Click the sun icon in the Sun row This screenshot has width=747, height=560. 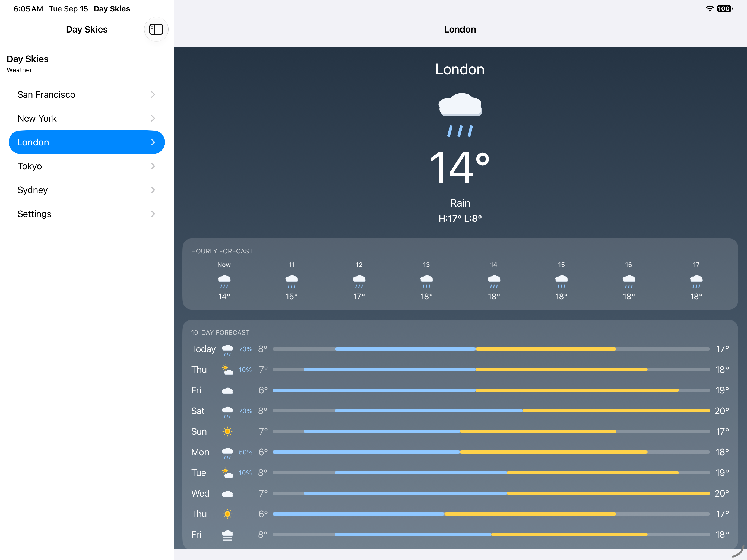tap(227, 431)
